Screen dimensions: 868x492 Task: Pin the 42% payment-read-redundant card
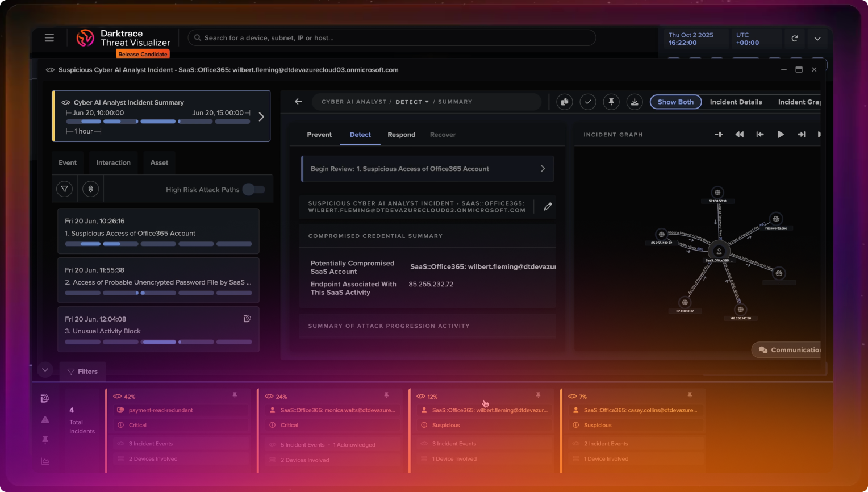point(235,395)
